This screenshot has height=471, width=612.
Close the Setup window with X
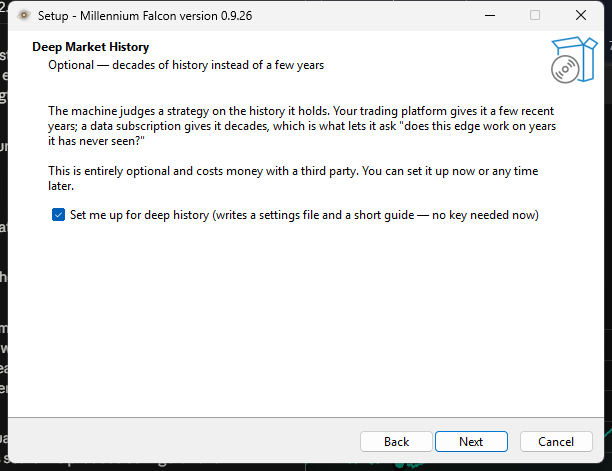[x=581, y=16]
